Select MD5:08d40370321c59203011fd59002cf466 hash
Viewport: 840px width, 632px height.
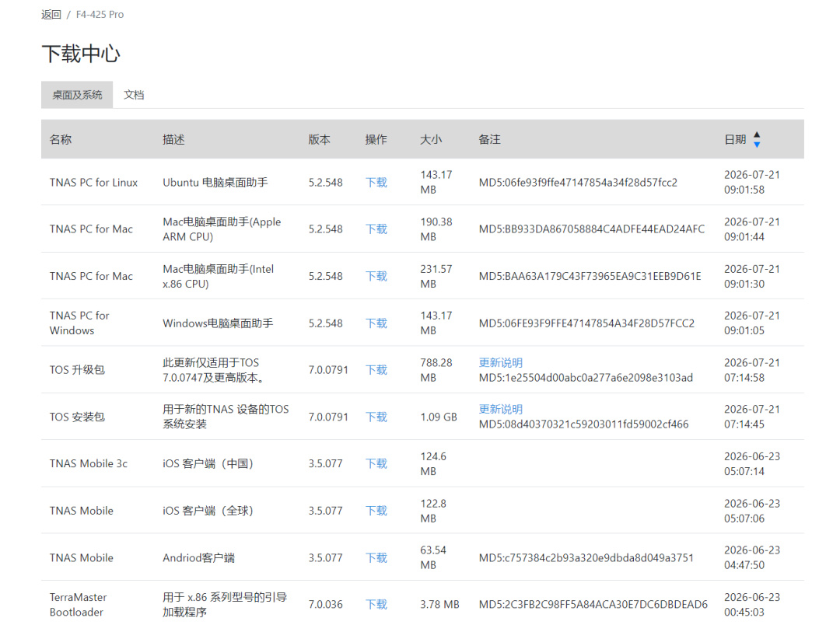(x=583, y=424)
